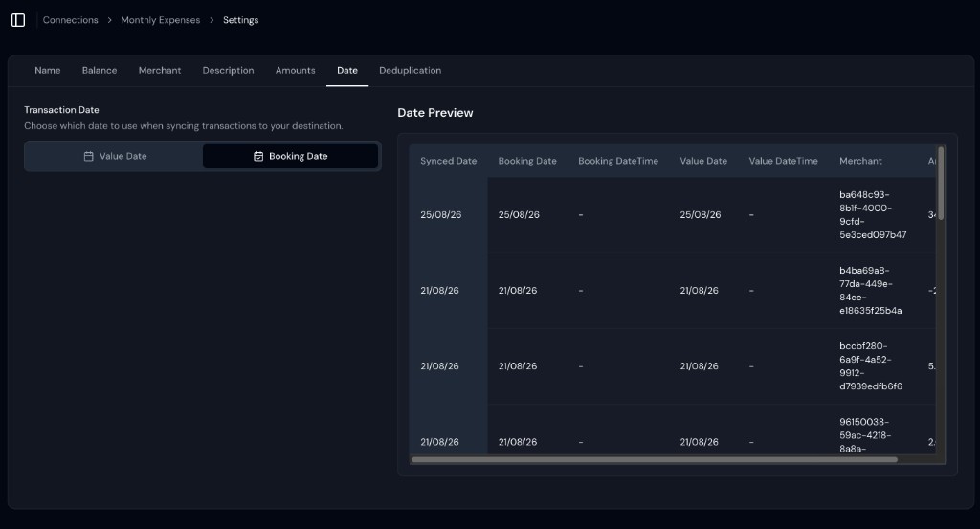980x529 pixels.
Task: Switch to the Balance tab
Action: (x=100, y=70)
